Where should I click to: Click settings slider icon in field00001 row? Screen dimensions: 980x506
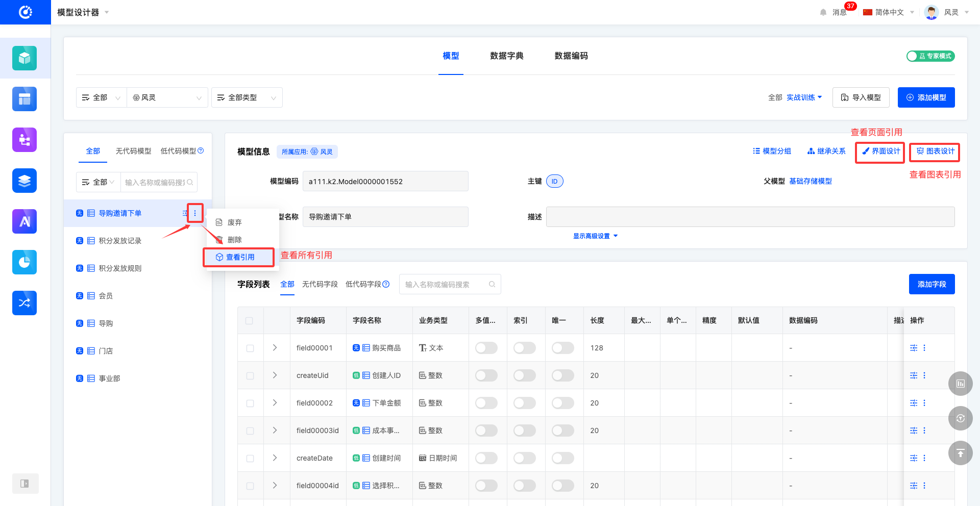(914, 348)
